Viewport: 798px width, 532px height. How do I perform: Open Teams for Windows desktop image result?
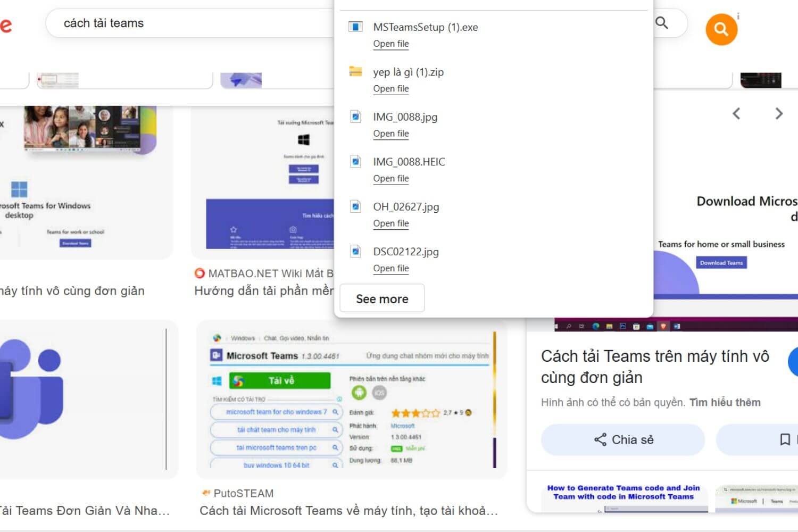pos(85,182)
